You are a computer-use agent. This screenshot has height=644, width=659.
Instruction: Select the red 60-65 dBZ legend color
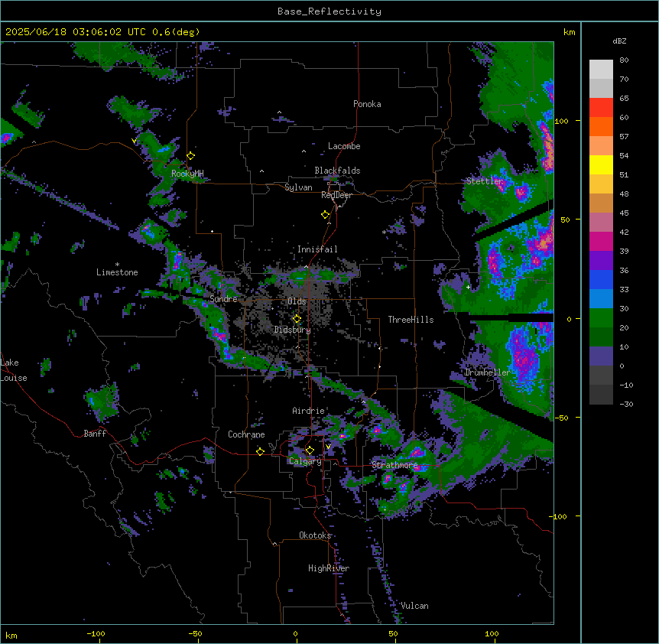[601, 108]
